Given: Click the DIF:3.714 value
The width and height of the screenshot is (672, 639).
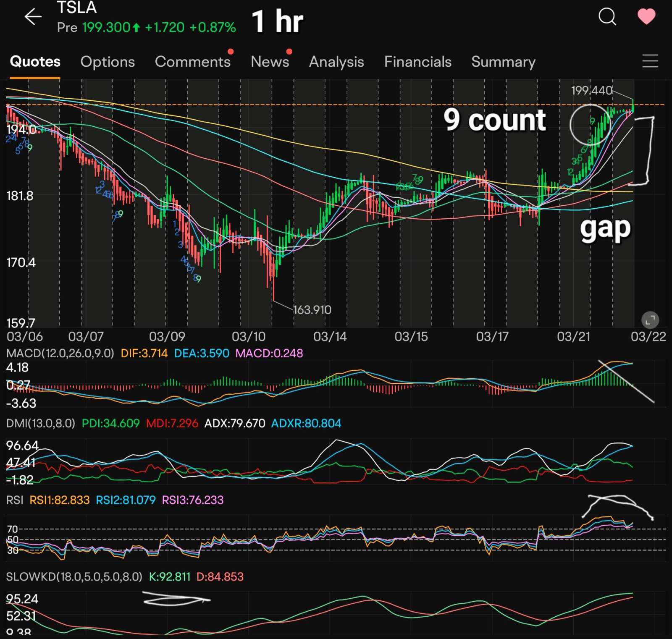Looking at the screenshot, I should [144, 353].
